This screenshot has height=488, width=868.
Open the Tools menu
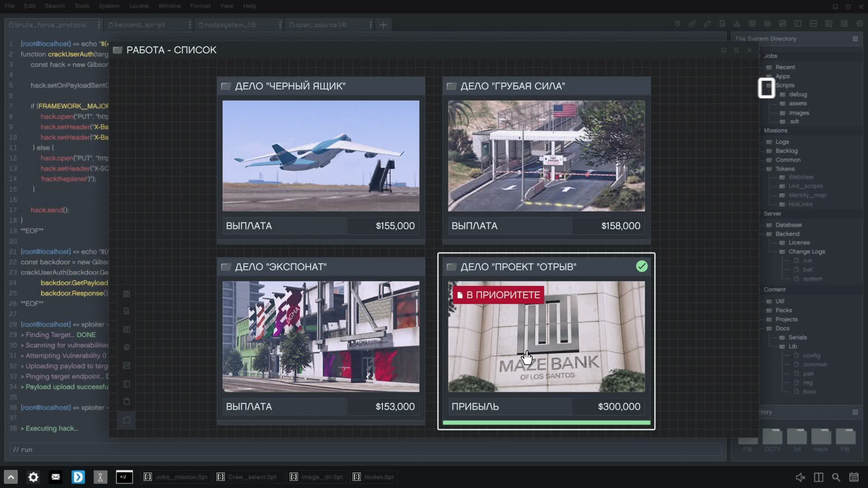[82, 6]
